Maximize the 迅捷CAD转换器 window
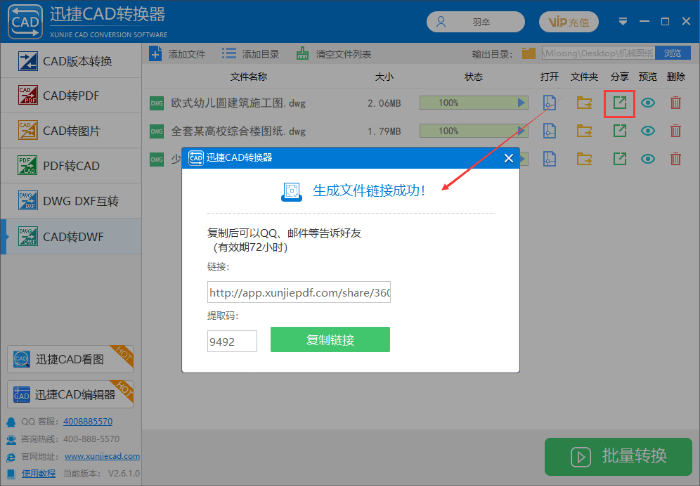This screenshot has height=486, width=700. click(x=665, y=21)
